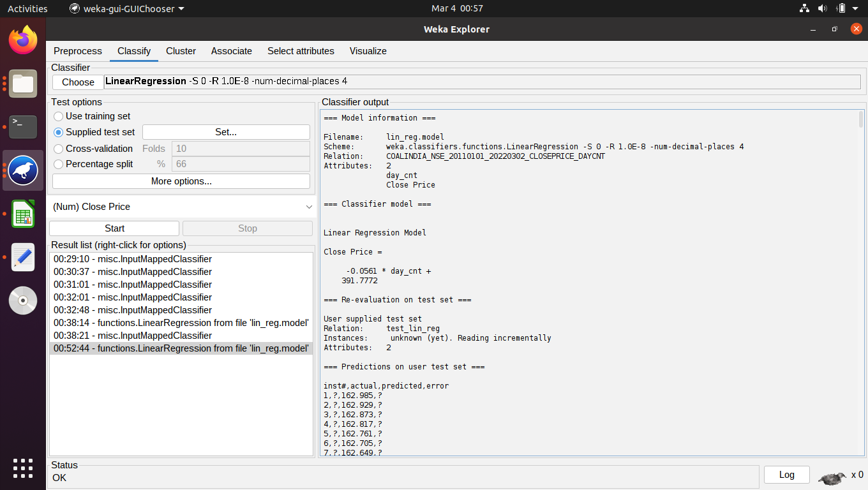This screenshot has width=868, height=490.
Task: Click the 'inst#,actual,predicted,error' header line
Action: 386,386
